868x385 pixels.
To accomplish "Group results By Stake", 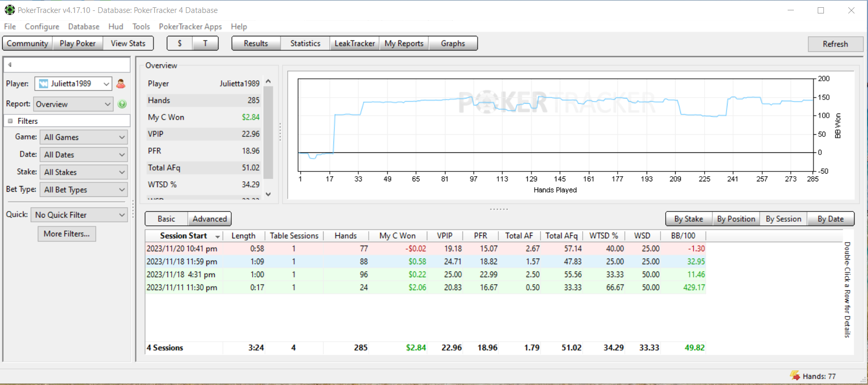I will coord(689,219).
